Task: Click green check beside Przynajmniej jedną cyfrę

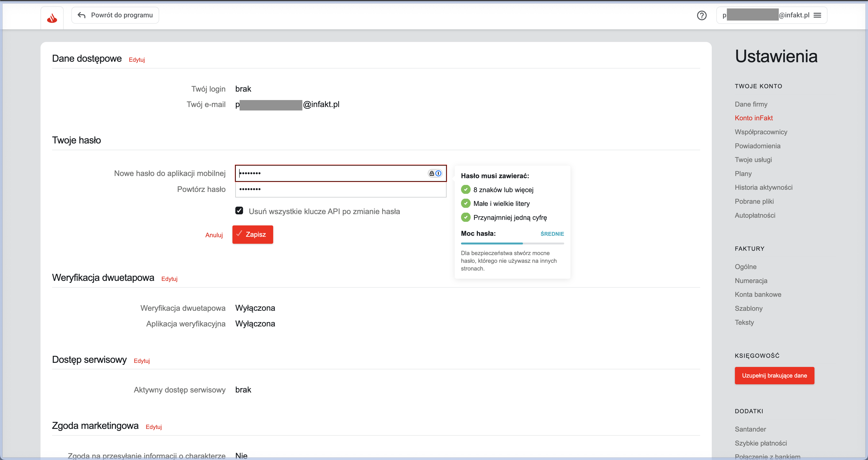Action: (x=466, y=217)
